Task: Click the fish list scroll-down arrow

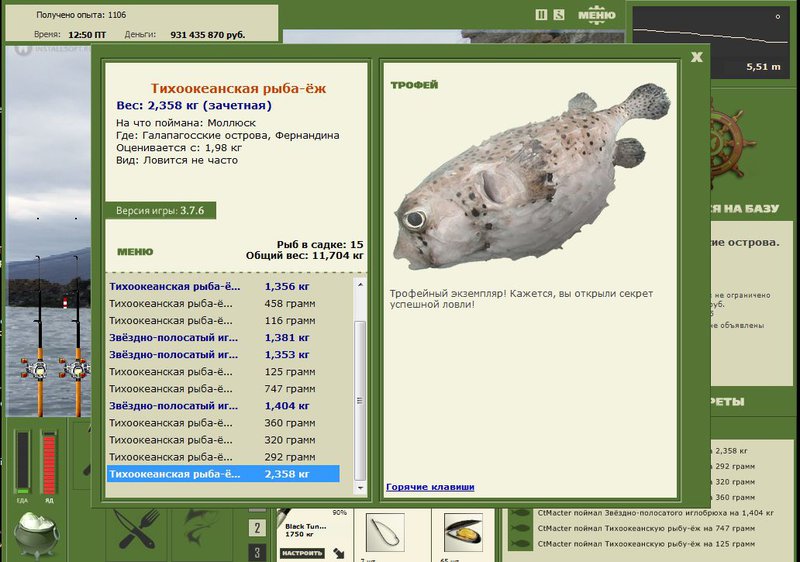Action: tap(360, 488)
